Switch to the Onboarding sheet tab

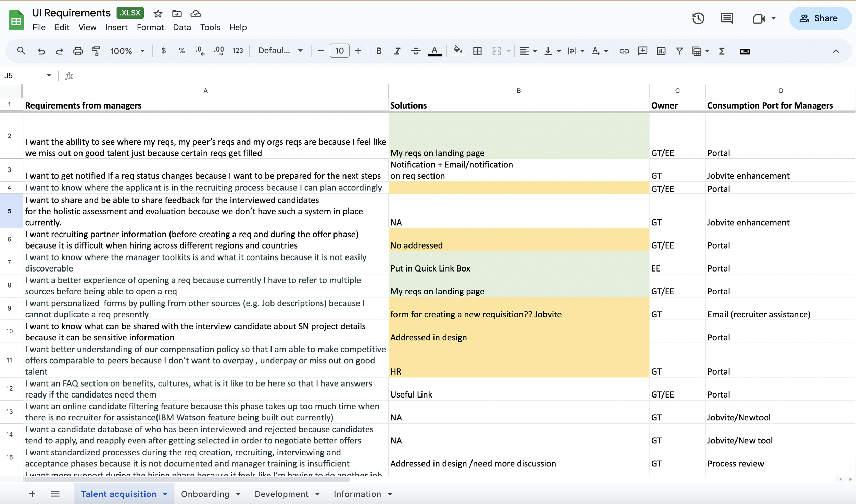(x=205, y=494)
